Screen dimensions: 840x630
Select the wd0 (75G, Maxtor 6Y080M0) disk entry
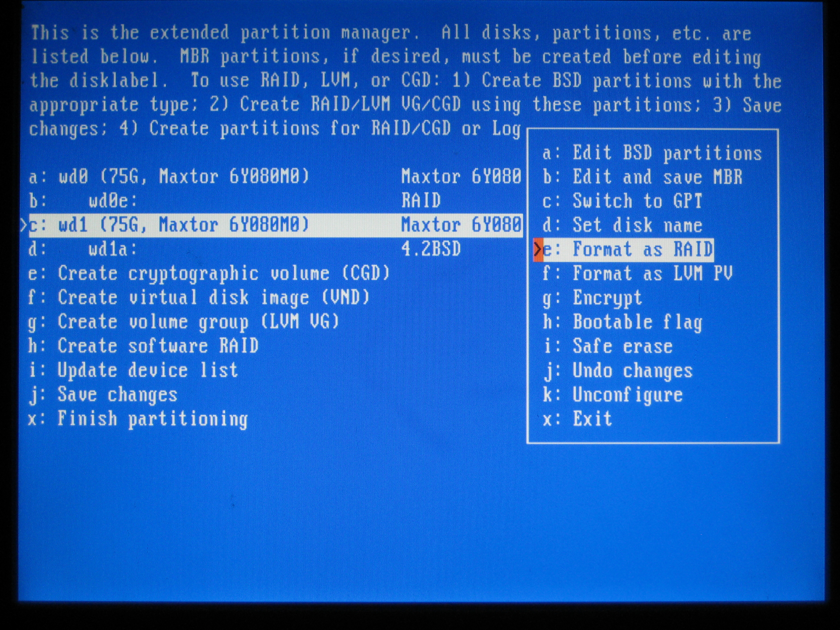click(275, 177)
